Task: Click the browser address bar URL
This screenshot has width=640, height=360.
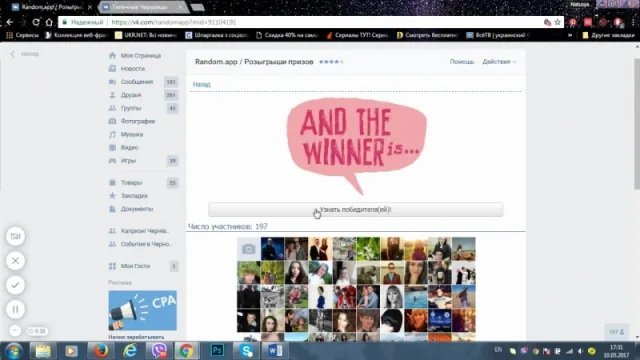Action: click(173, 22)
